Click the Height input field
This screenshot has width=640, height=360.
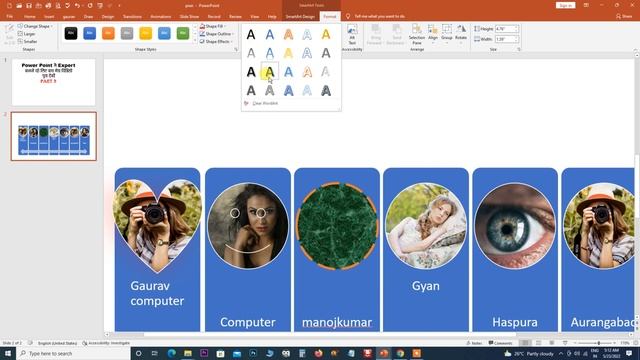[x=507, y=29]
